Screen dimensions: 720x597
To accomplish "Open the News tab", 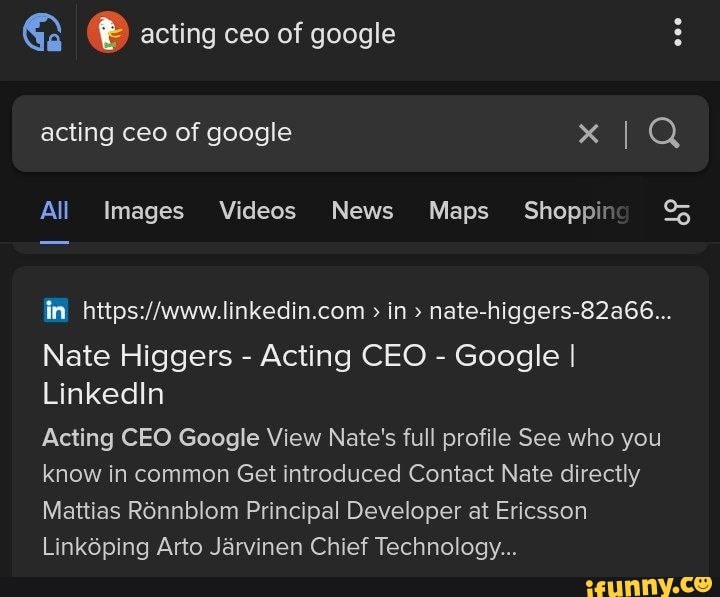I will [x=362, y=211].
